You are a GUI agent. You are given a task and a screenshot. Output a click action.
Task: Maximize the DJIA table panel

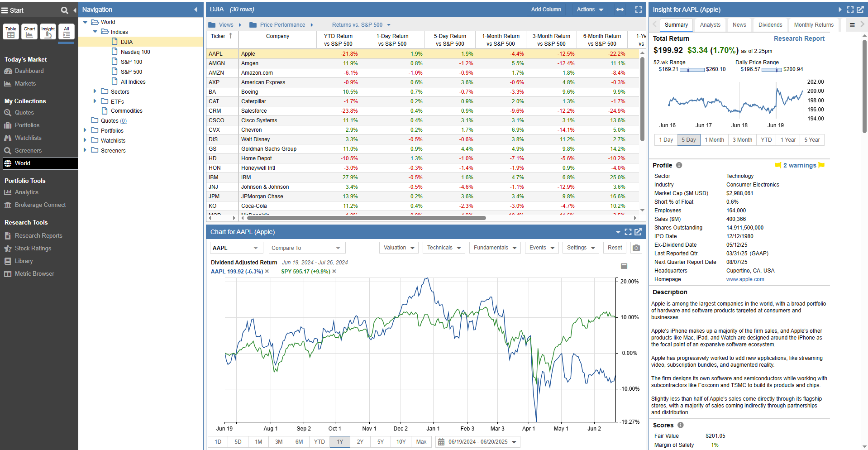639,10
